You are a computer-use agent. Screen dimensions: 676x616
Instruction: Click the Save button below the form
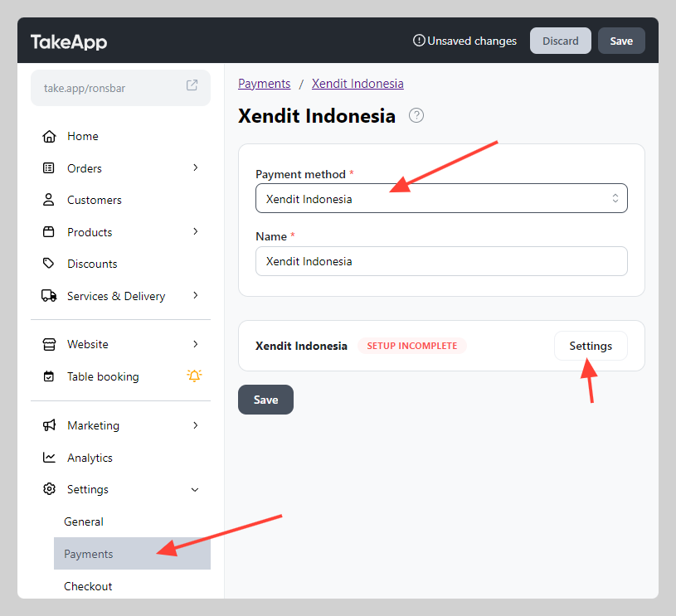265,400
